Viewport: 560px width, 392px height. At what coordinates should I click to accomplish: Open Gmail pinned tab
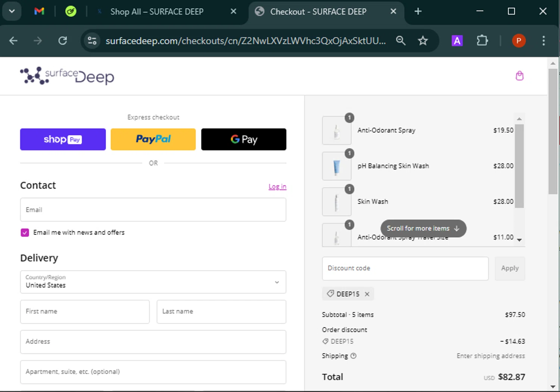(39, 11)
